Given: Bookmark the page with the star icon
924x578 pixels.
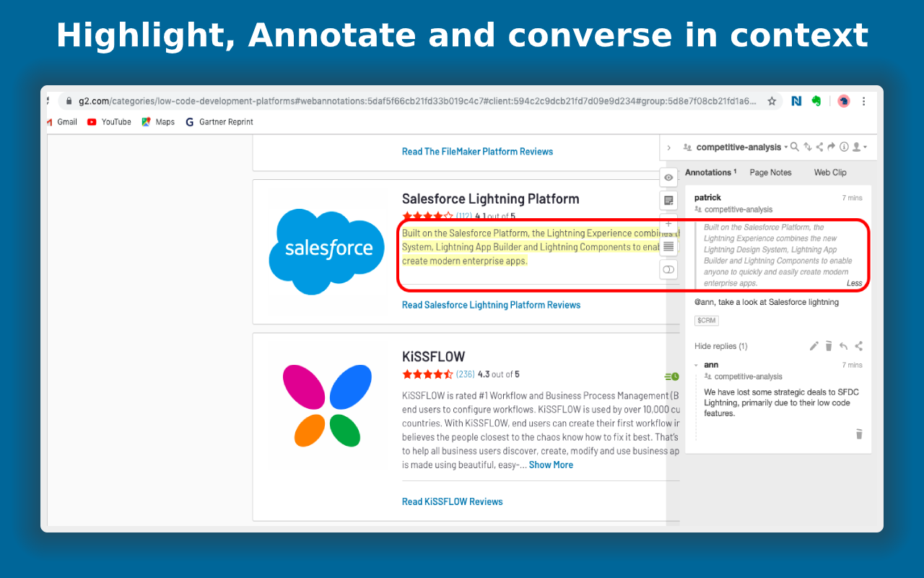Looking at the screenshot, I should click(x=772, y=101).
